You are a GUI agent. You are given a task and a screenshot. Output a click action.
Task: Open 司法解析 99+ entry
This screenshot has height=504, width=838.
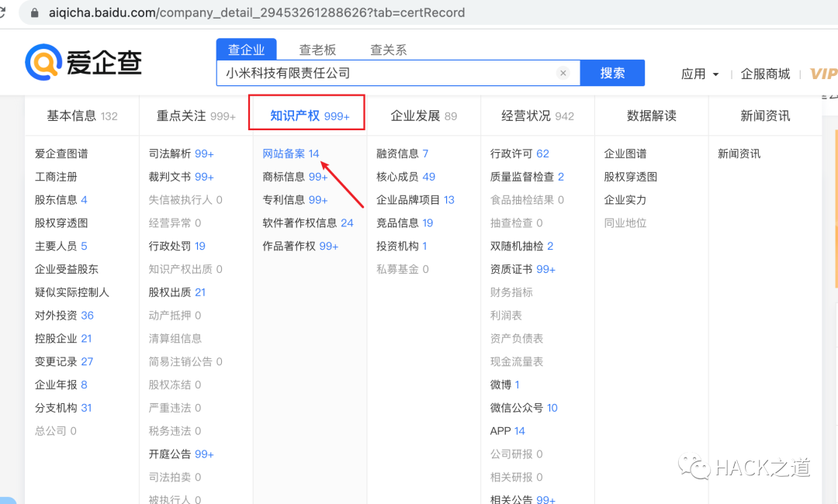click(x=181, y=154)
